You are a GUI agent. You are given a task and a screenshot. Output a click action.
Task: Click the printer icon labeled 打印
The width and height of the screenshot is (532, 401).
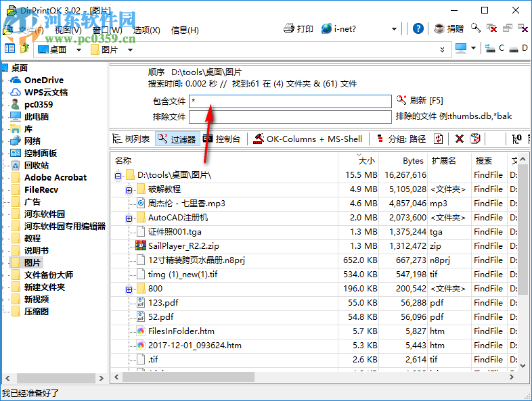click(298, 29)
